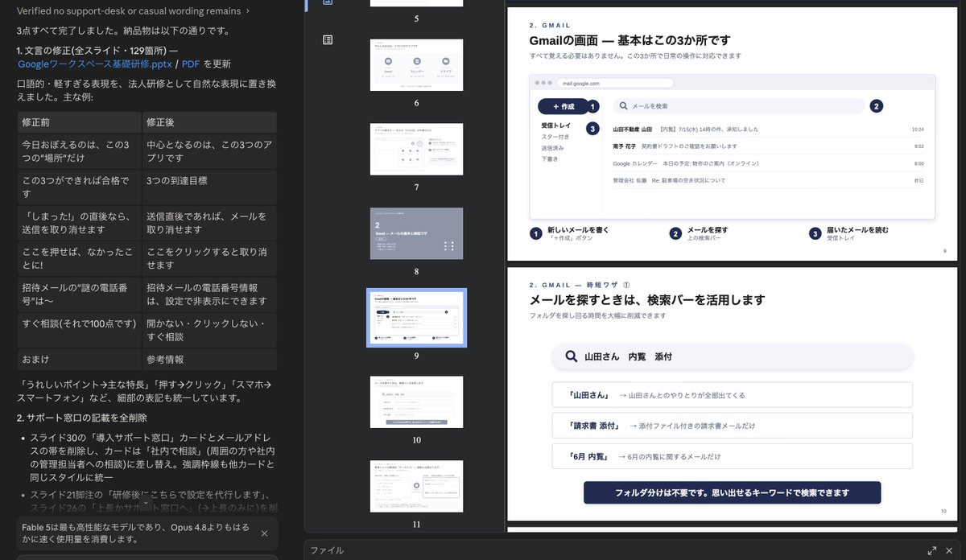Open the outline list icon in PDF sidebar

(x=328, y=39)
